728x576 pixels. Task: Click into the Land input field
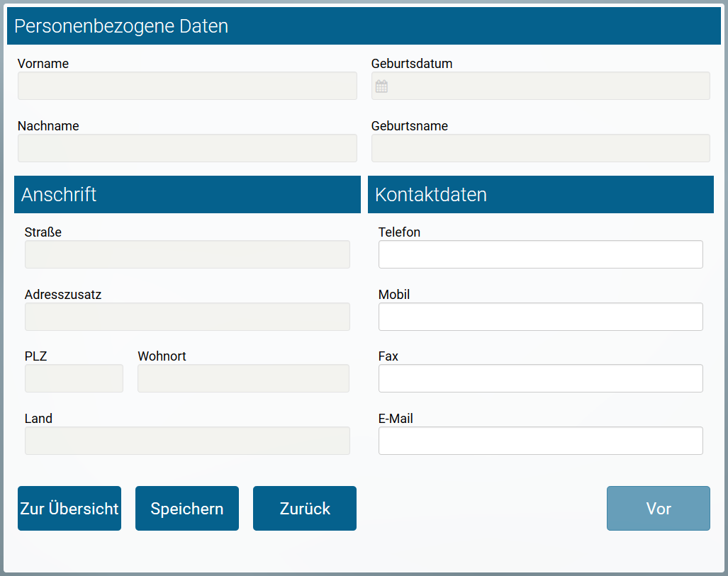coord(186,441)
